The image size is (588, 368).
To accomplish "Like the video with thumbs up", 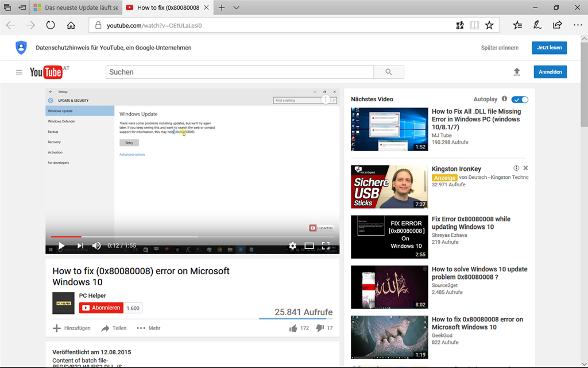I will tap(293, 328).
